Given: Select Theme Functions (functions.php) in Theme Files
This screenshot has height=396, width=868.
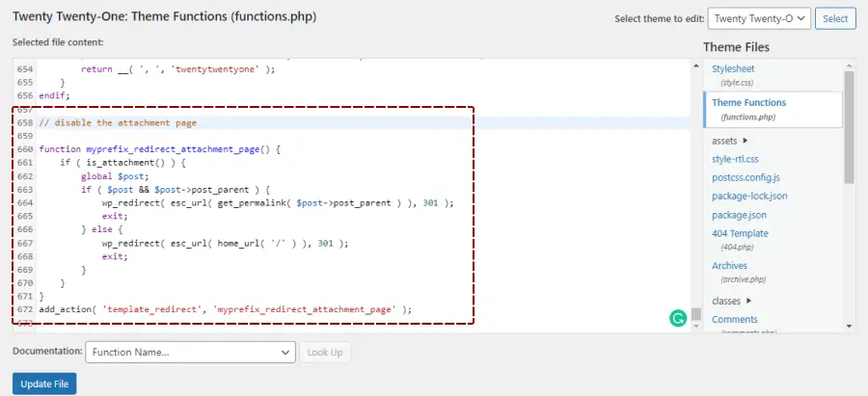Looking at the screenshot, I should click(748, 102).
